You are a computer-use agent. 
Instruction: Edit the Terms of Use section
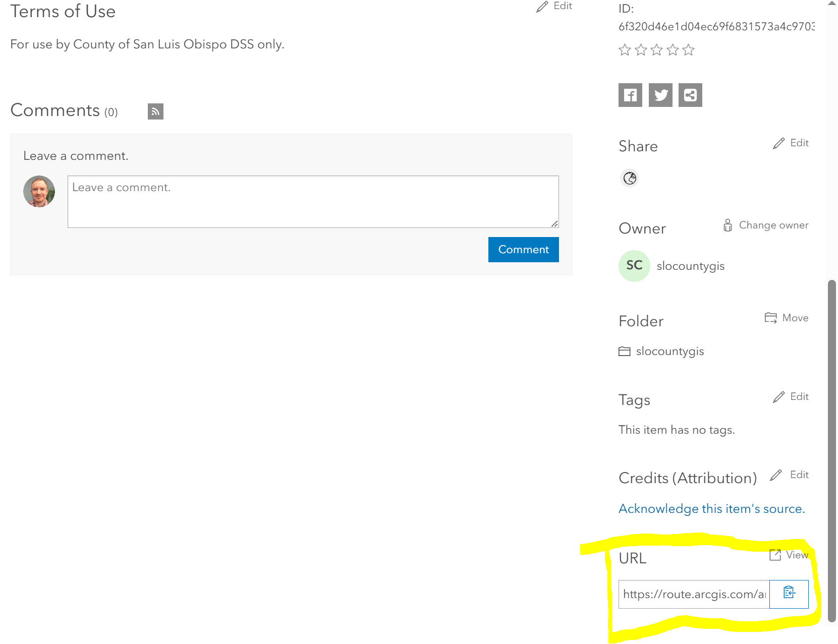click(554, 6)
